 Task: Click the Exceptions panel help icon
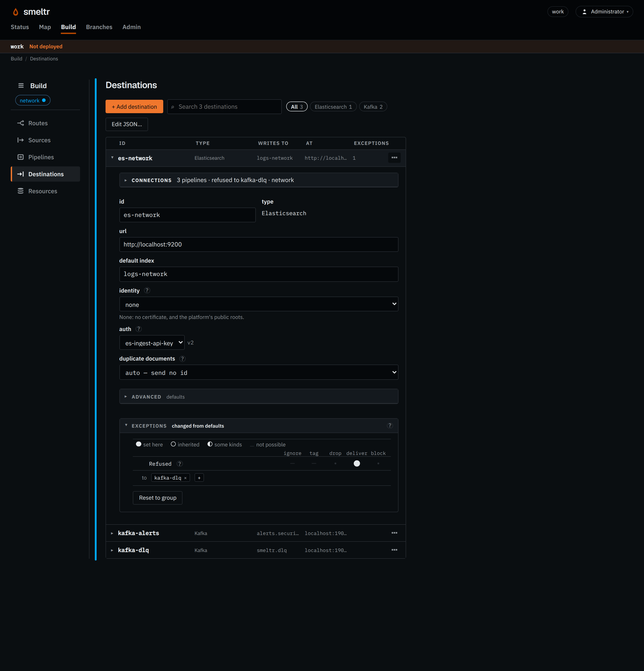(390, 426)
